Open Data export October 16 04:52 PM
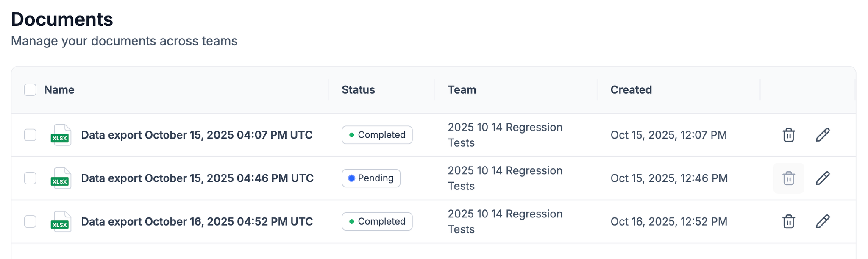This screenshot has width=868, height=259. click(197, 221)
